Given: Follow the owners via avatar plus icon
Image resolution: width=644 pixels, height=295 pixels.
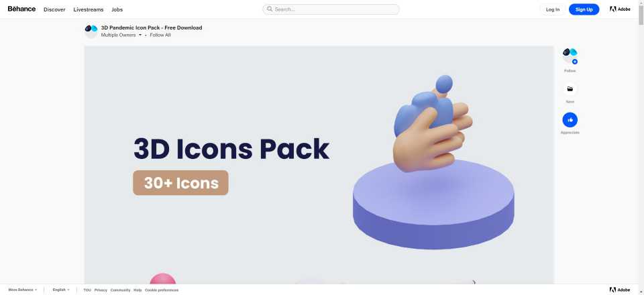Looking at the screenshot, I should click(x=575, y=62).
